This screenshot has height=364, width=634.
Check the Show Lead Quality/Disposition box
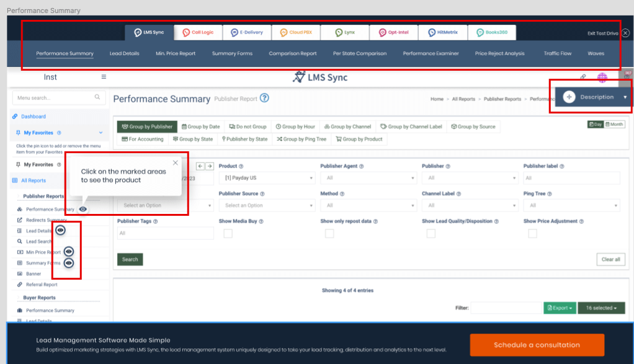coord(431,234)
